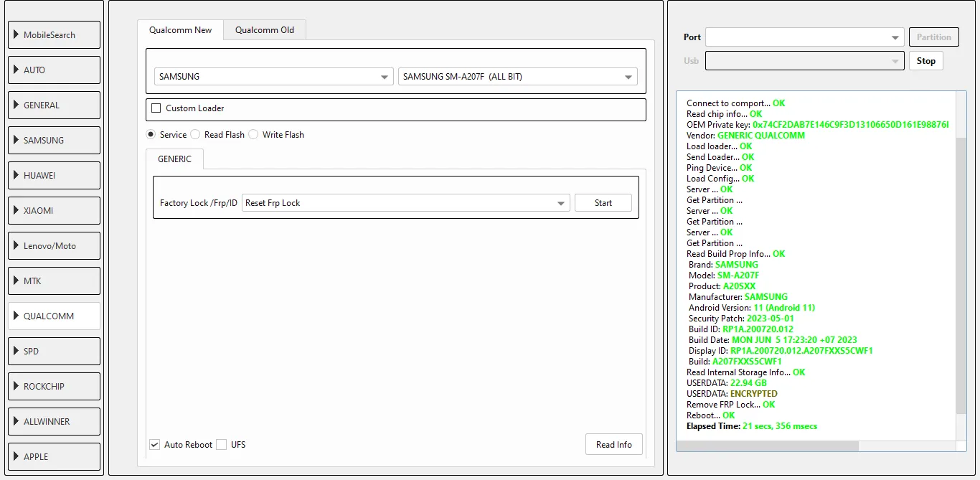This screenshot has height=480, width=980.
Task: Open the Reset Frp Lock dropdown
Action: (561, 203)
